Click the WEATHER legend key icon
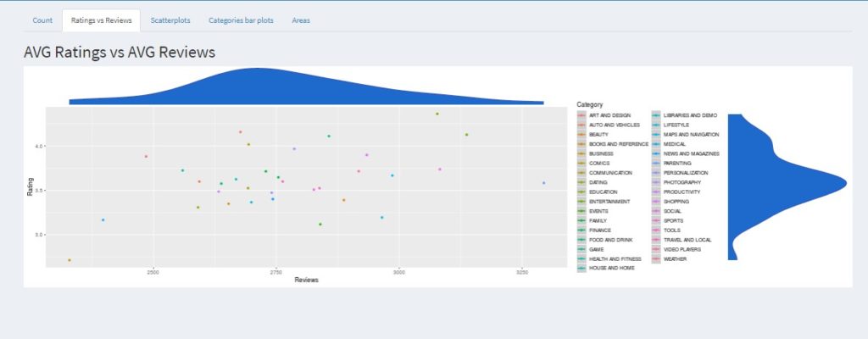This screenshot has width=868, height=339. pyautogui.click(x=657, y=258)
